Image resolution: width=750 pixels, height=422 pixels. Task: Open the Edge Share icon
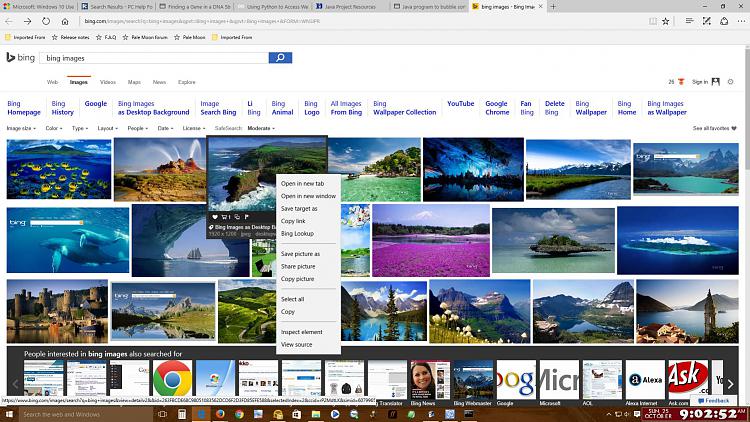point(724,21)
